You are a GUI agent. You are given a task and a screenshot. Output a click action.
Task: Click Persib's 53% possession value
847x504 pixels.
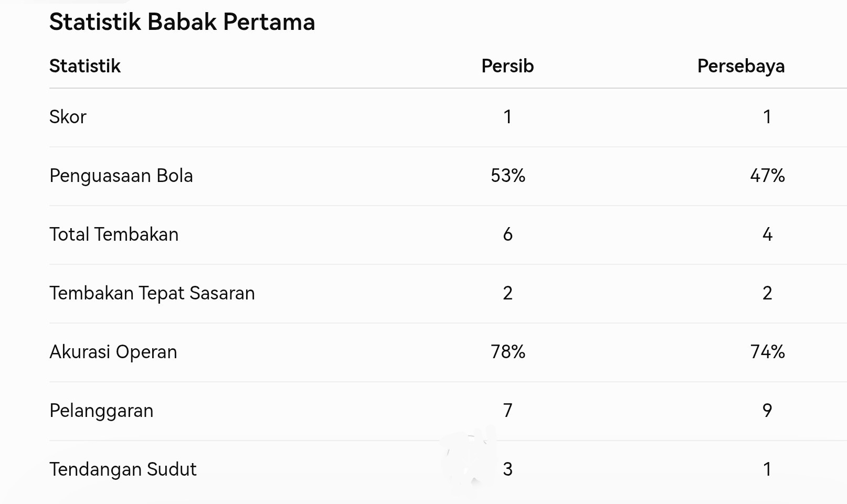508,175
